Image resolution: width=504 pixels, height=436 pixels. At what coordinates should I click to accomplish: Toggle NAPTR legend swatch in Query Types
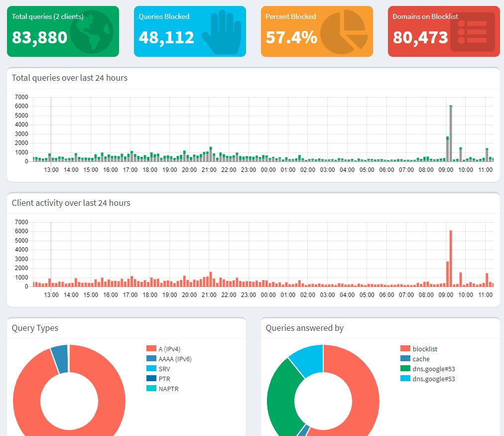pos(151,388)
